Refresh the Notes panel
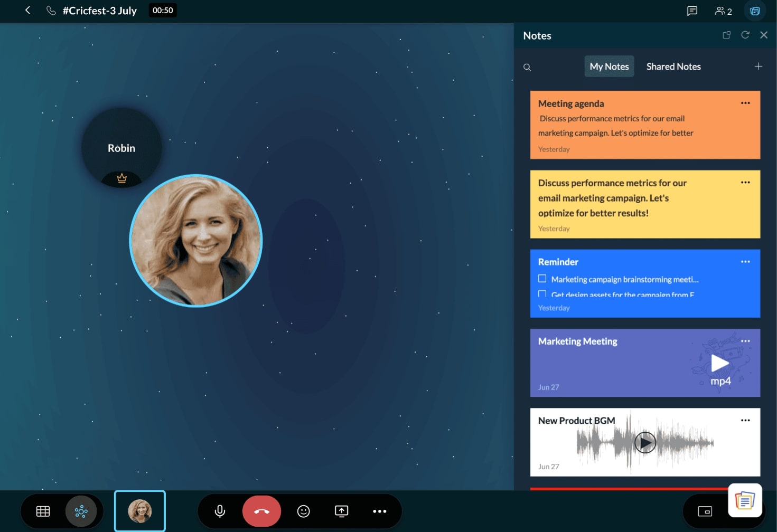This screenshot has width=777, height=532. 745,35
